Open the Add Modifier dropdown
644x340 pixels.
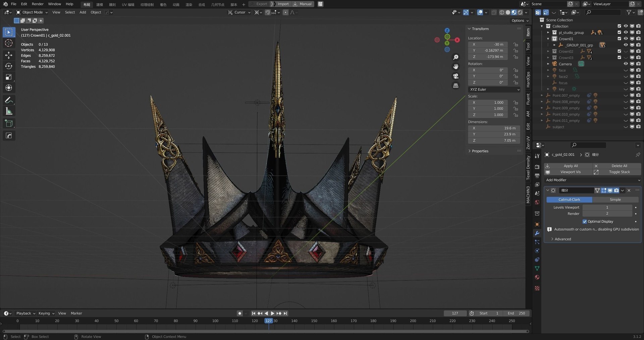click(x=592, y=180)
